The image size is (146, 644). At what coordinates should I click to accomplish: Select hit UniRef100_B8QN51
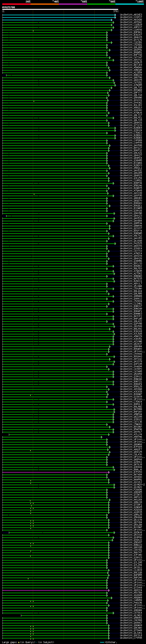click(x=131, y=53)
